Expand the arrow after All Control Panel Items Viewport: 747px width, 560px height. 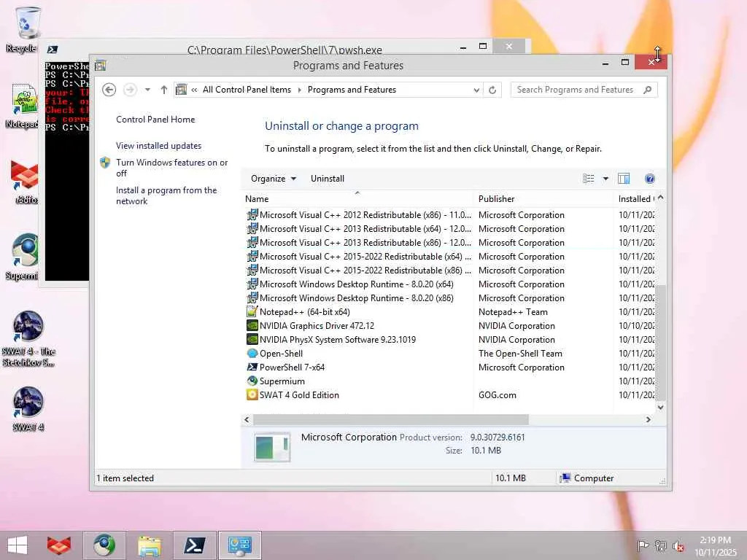tap(299, 90)
